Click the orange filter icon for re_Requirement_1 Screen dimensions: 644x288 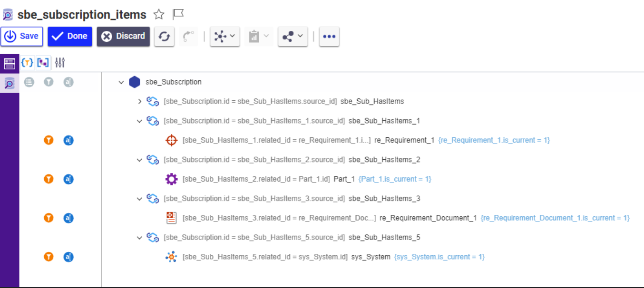tap(49, 140)
